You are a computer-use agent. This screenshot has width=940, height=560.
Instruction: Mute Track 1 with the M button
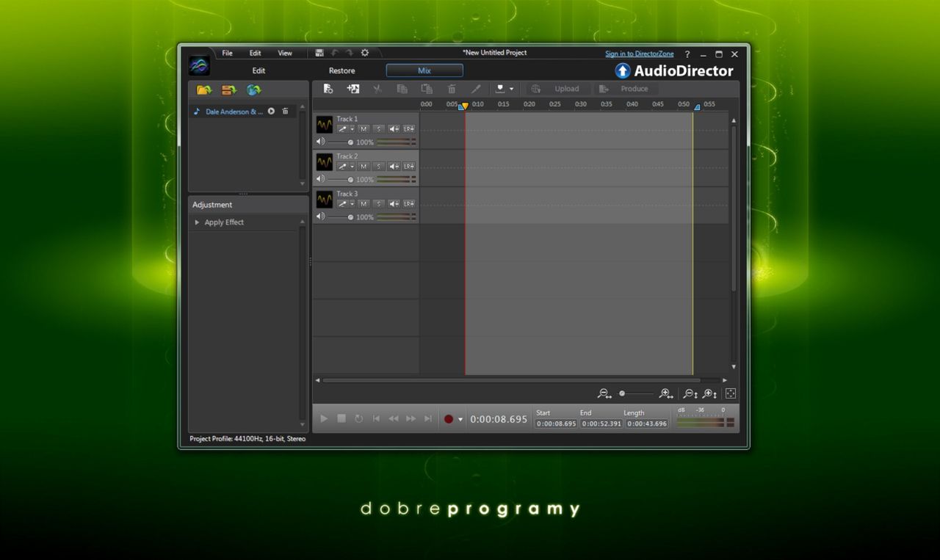(363, 129)
